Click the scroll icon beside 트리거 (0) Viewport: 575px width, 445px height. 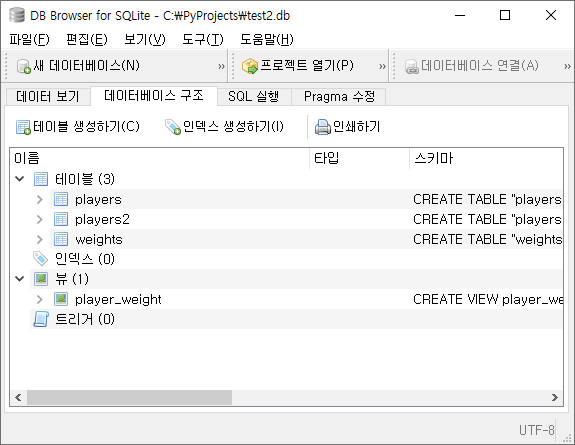tap(41, 319)
